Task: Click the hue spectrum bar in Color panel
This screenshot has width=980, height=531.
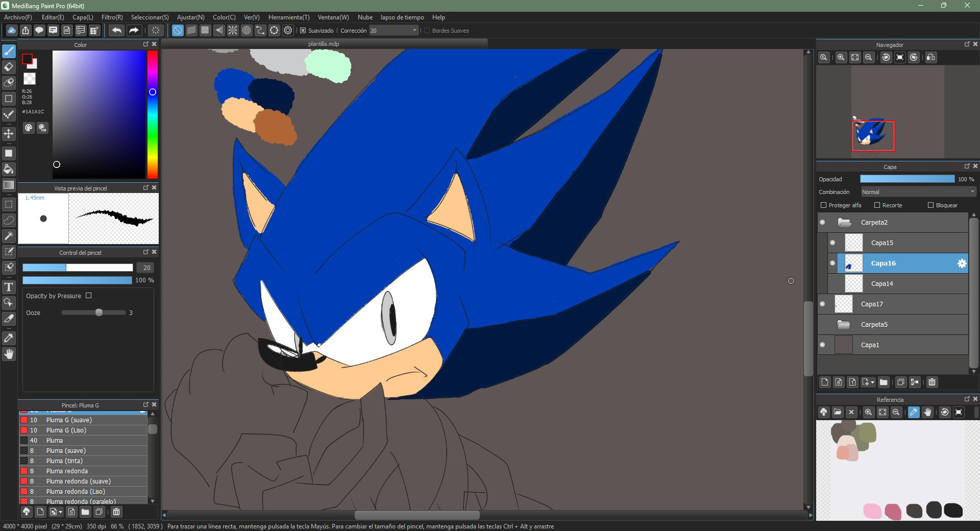Action: tap(152, 114)
